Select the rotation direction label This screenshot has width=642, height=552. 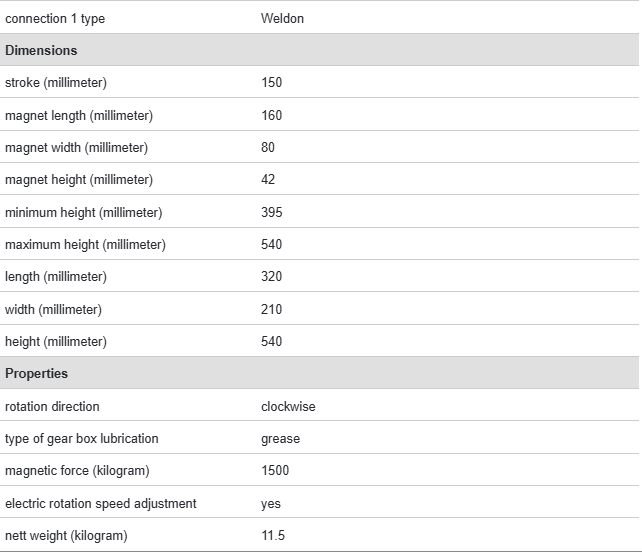(52, 407)
